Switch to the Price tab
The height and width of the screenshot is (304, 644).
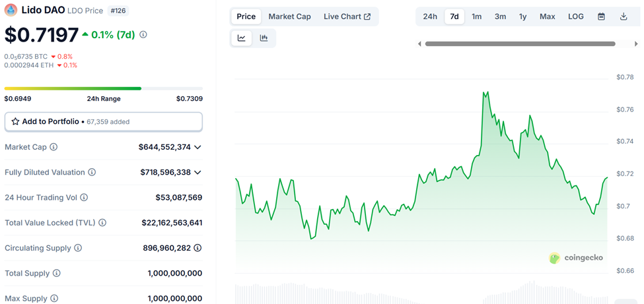246,16
